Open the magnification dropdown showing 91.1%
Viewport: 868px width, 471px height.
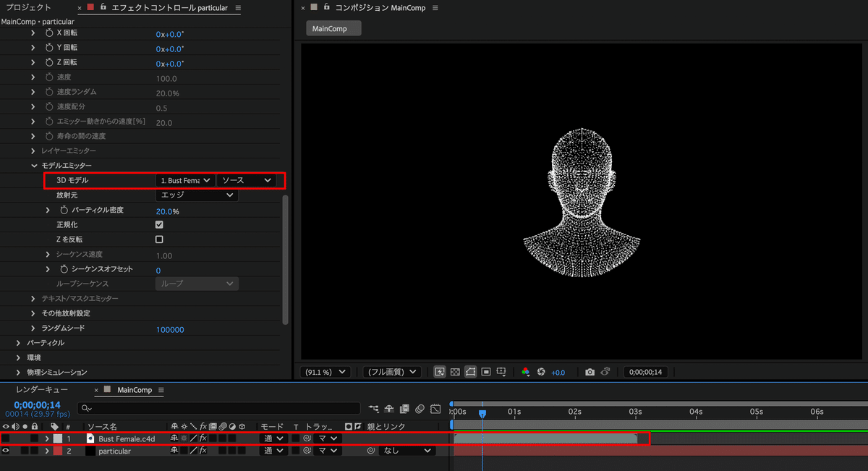tap(325, 371)
